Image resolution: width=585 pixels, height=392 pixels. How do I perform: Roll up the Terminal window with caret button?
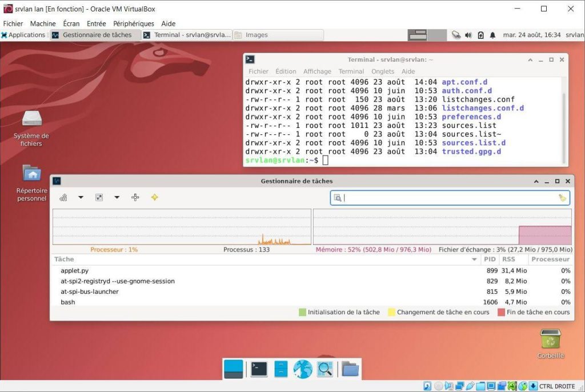coord(530,60)
